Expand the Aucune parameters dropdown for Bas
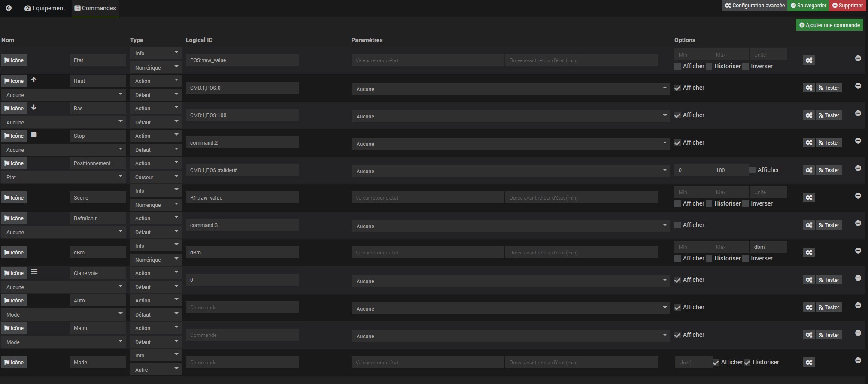Image resolution: width=868 pixels, height=384 pixels. pos(510,117)
